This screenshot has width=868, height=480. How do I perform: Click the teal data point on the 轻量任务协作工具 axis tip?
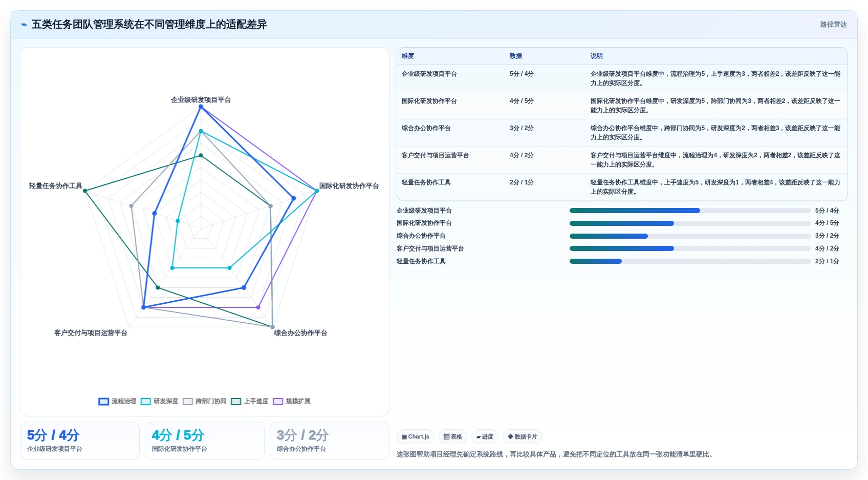click(85, 191)
